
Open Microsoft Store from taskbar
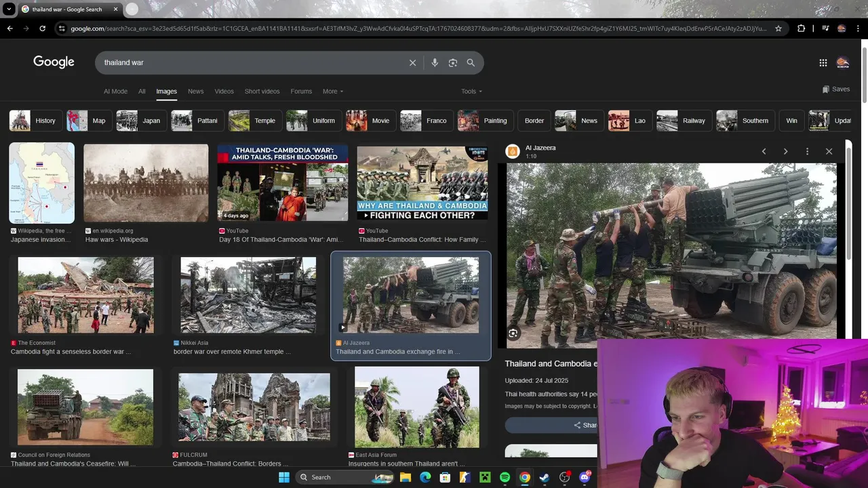[445, 477]
